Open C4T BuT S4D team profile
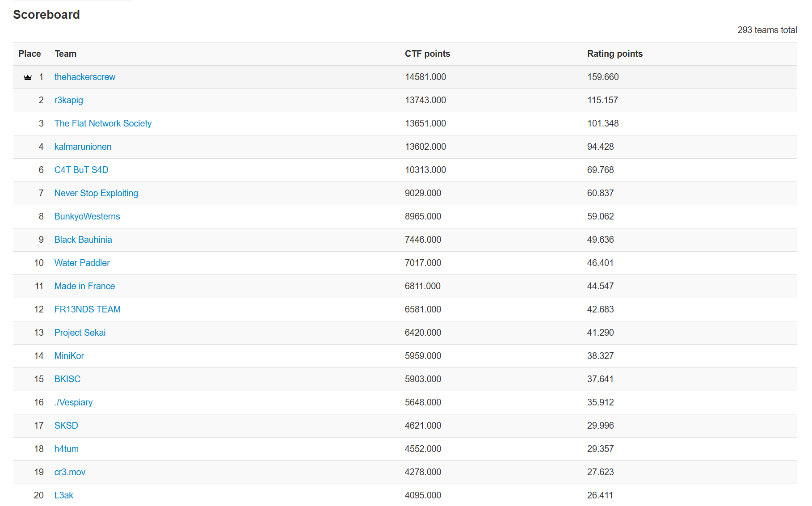Viewport: 812px width, 506px height. pyautogui.click(x=81, y=170)
